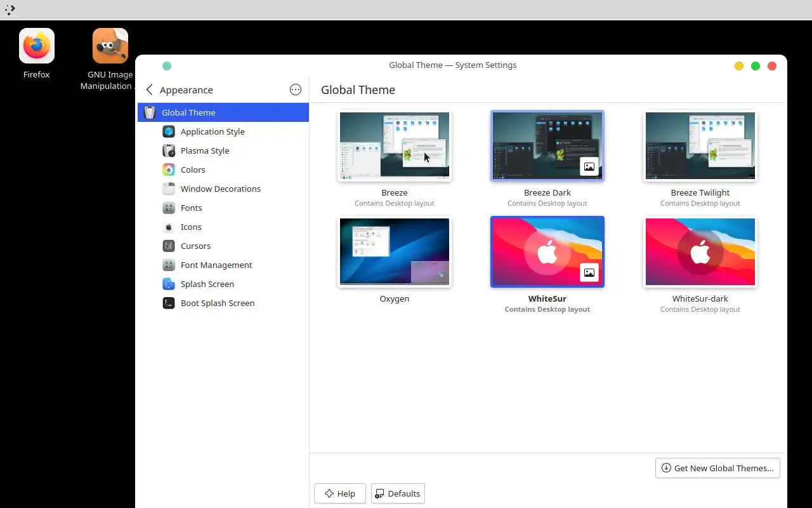Open the Icons settings page
This screenshot has width=812, height=508.
(223, 227)
